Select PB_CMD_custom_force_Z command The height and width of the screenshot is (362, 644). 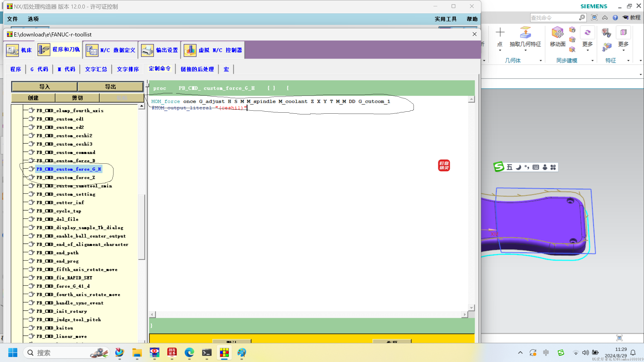(x=66, y=177)
